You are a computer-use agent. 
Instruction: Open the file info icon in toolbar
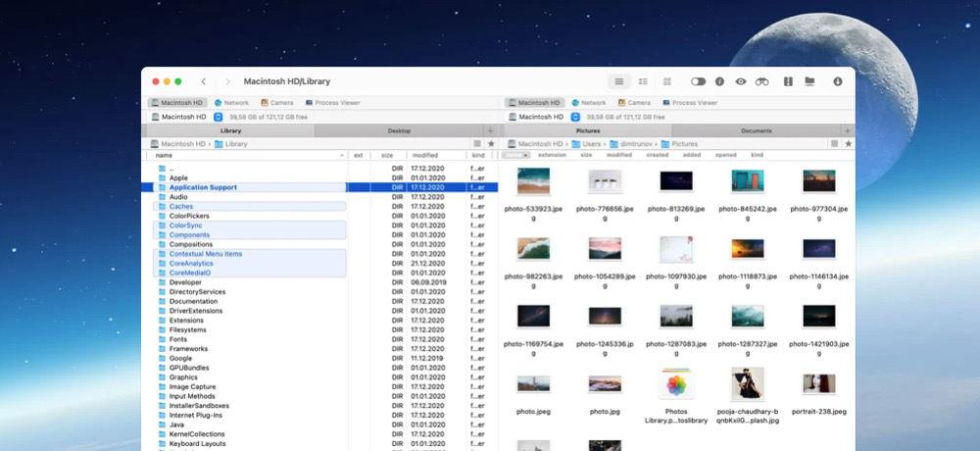pos(719,81)
